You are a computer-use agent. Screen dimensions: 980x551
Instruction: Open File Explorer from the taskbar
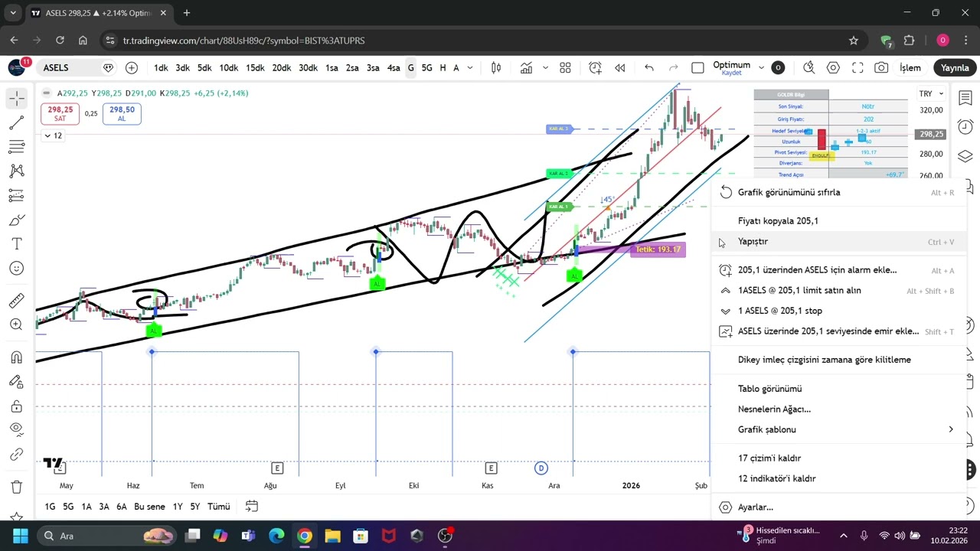tap(332, 536)
